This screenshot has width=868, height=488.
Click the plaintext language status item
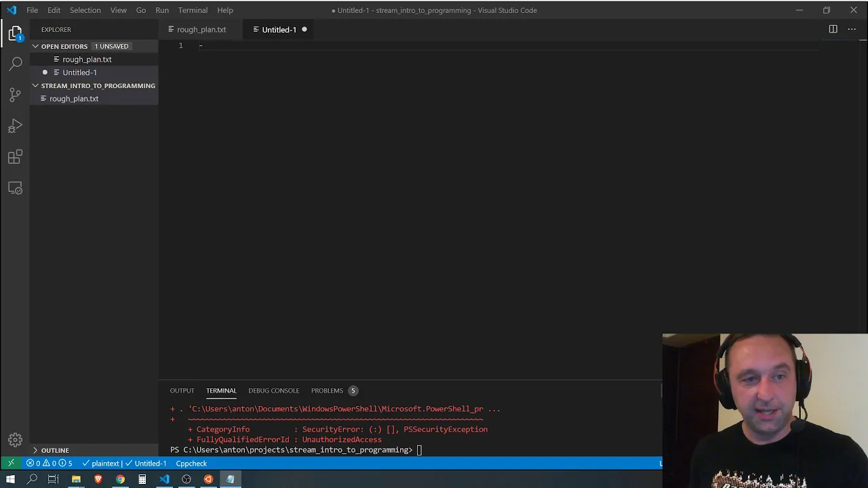(x=100, y=464)
